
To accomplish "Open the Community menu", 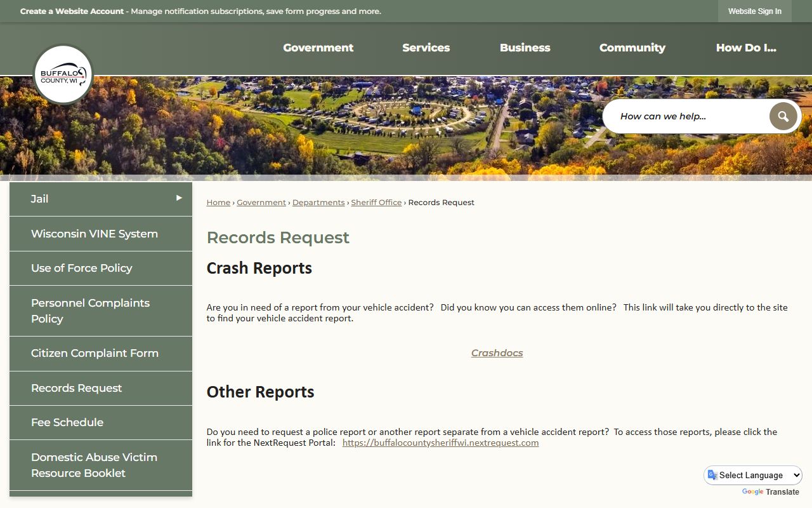I will [x=632, y=48].
